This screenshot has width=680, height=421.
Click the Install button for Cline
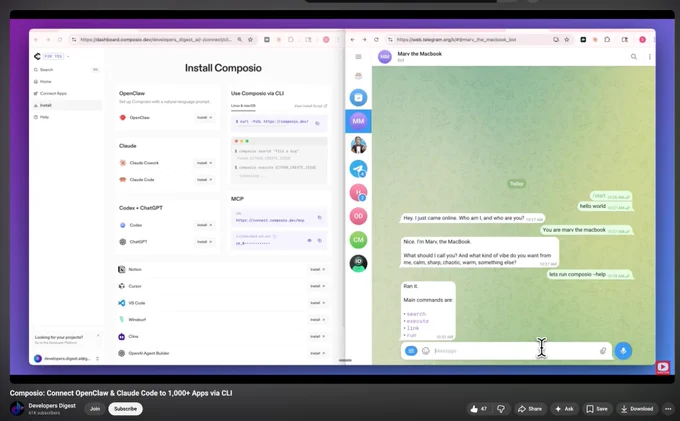pyautogui.click(x=317, y=336)
